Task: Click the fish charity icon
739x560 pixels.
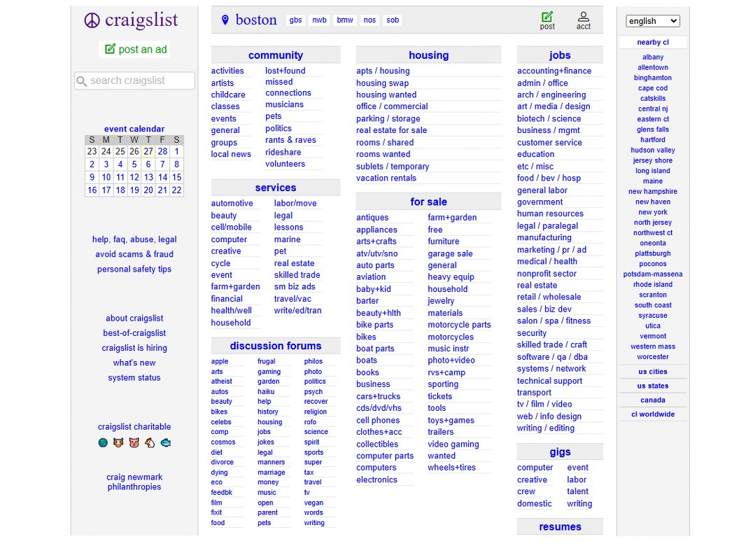Action: pos(165,442)
